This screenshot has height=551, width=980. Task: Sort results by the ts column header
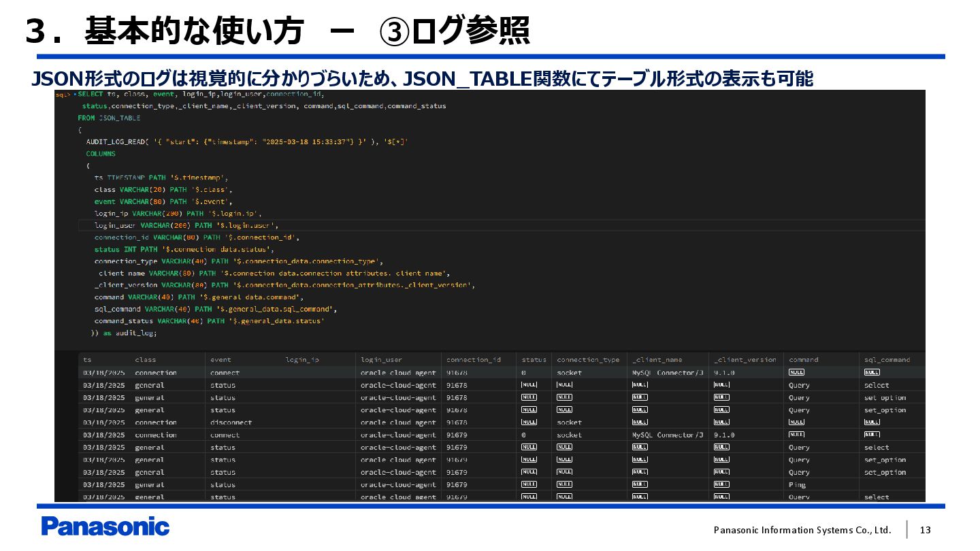(87, 360)
